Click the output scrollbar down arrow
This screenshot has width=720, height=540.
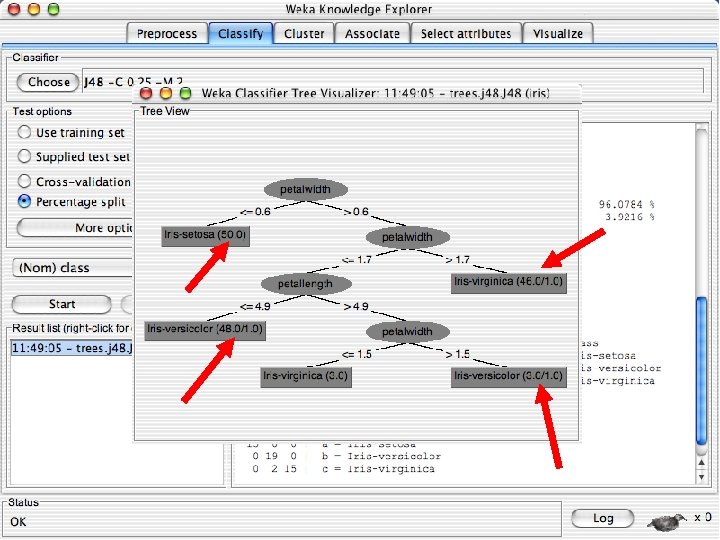701,477
